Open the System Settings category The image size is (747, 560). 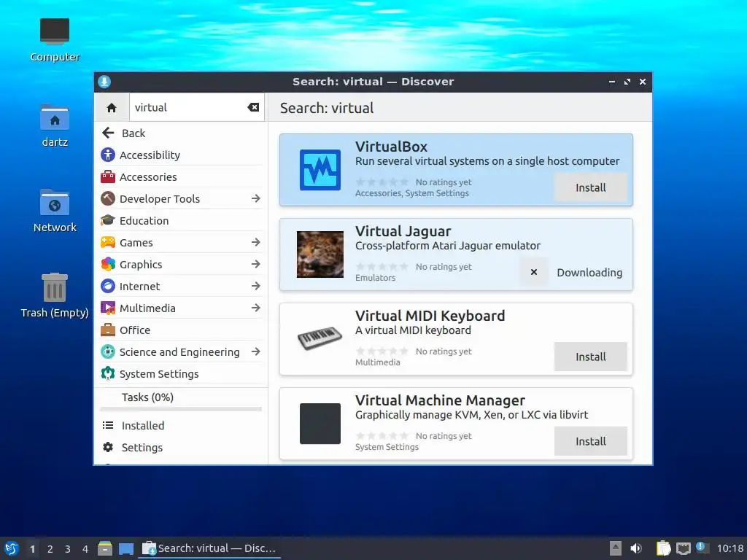point(181,374)
